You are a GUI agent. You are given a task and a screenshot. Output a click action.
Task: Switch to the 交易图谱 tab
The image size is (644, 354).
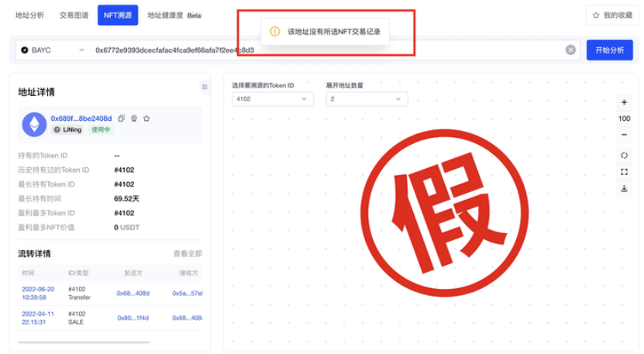(x=74, y=15)
